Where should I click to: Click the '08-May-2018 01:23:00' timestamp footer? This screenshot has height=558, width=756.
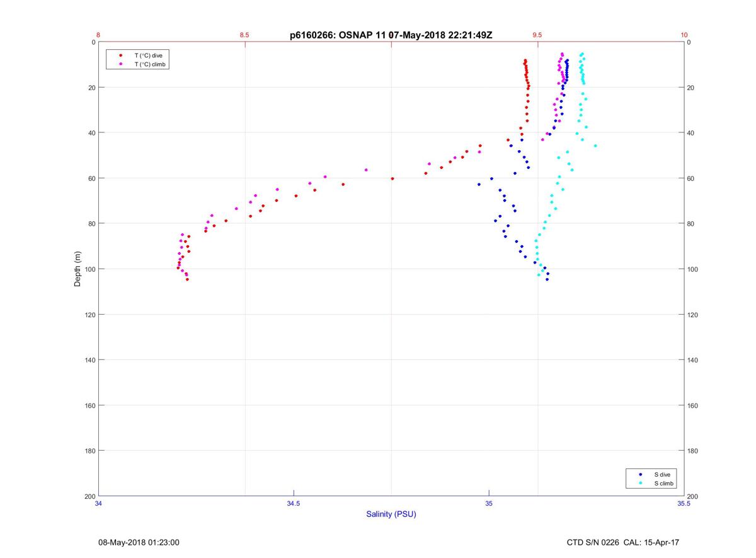[139, 542]
